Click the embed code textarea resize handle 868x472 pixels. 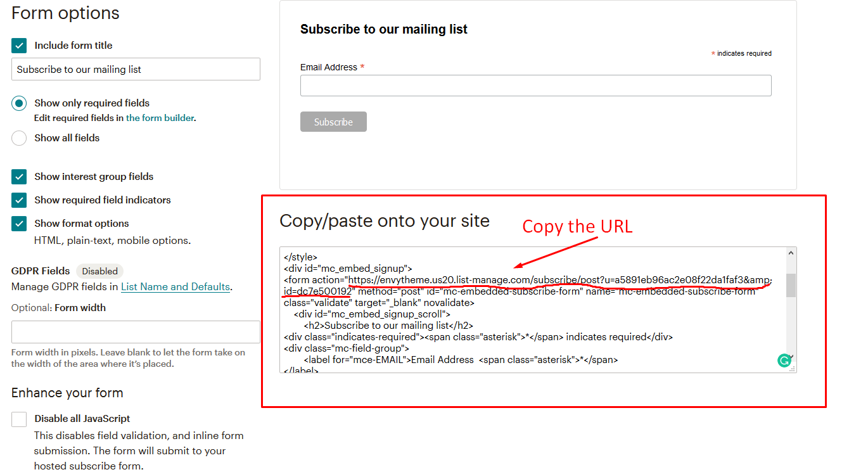pyautogui.click(x=791, y=369)
